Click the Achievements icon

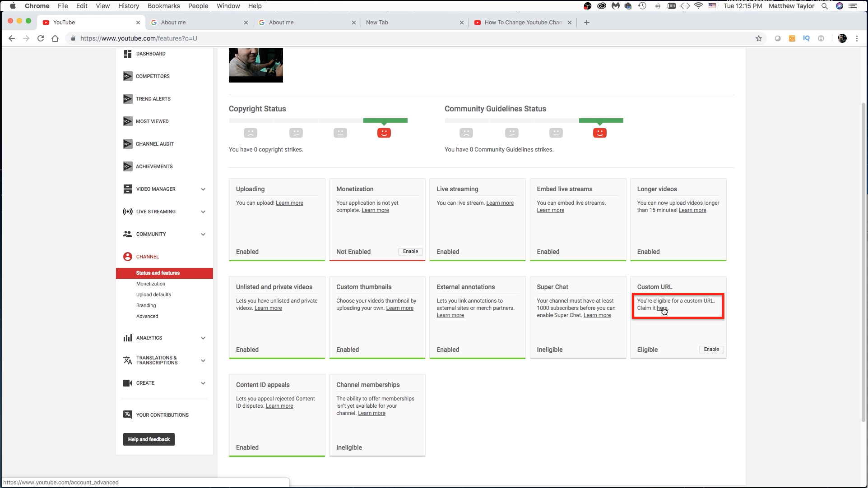pyautogui.click(x=127, y=166)
